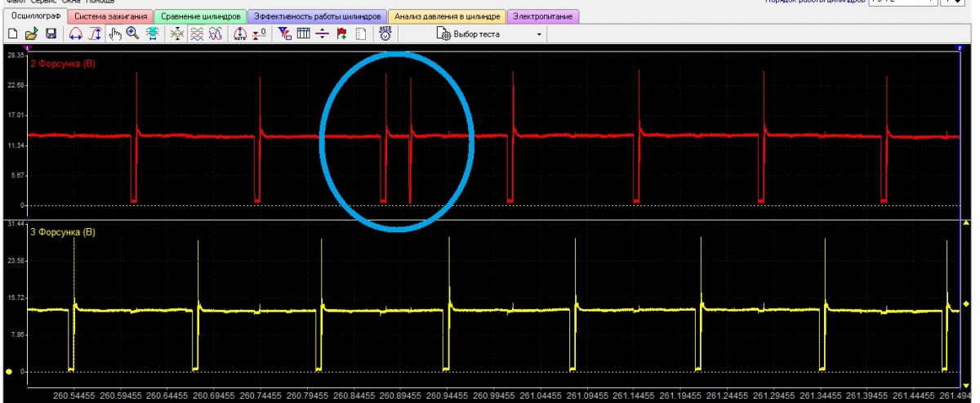Click the AUTO clock icon

point(385,34)
